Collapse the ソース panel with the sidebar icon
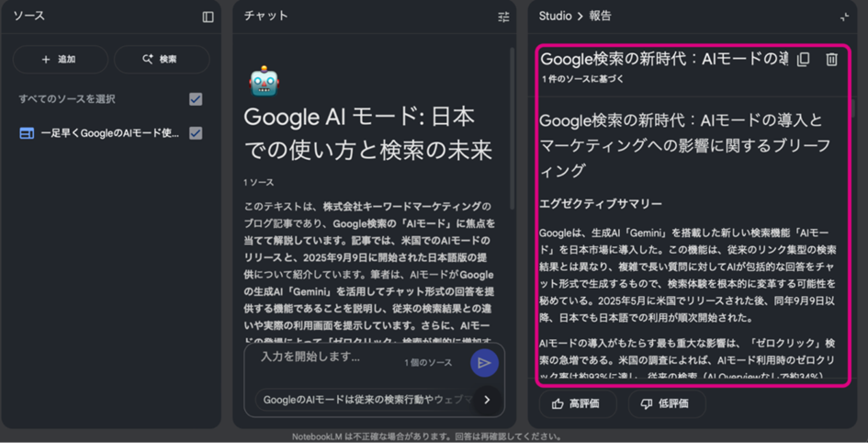This screenshot has width=868, height=443. click(x=208, y=17)
